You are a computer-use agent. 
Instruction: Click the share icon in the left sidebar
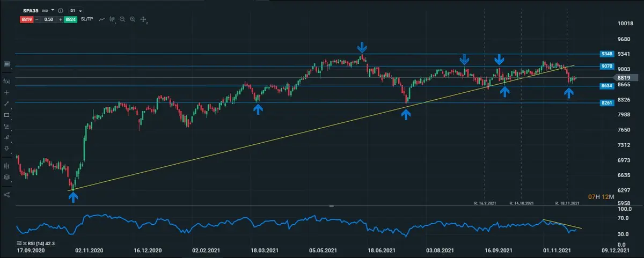[7, 194]
